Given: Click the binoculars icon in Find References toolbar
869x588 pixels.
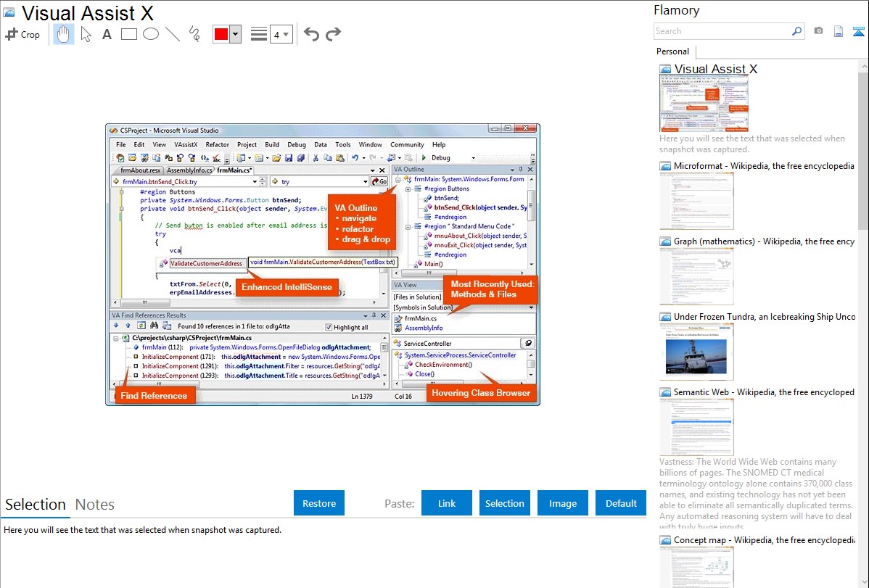Looking at the screenshot, I should (x=154, y=326).
